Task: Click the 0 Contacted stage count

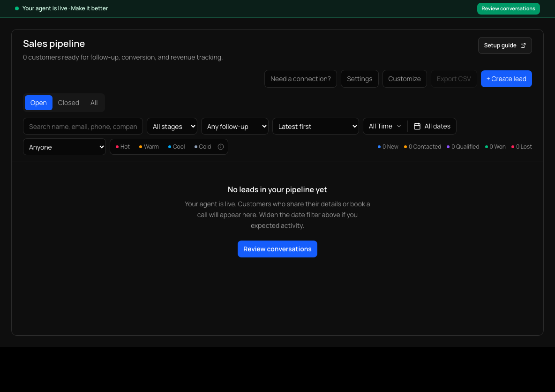Action: pyautogui.click(x=422, y=147)
